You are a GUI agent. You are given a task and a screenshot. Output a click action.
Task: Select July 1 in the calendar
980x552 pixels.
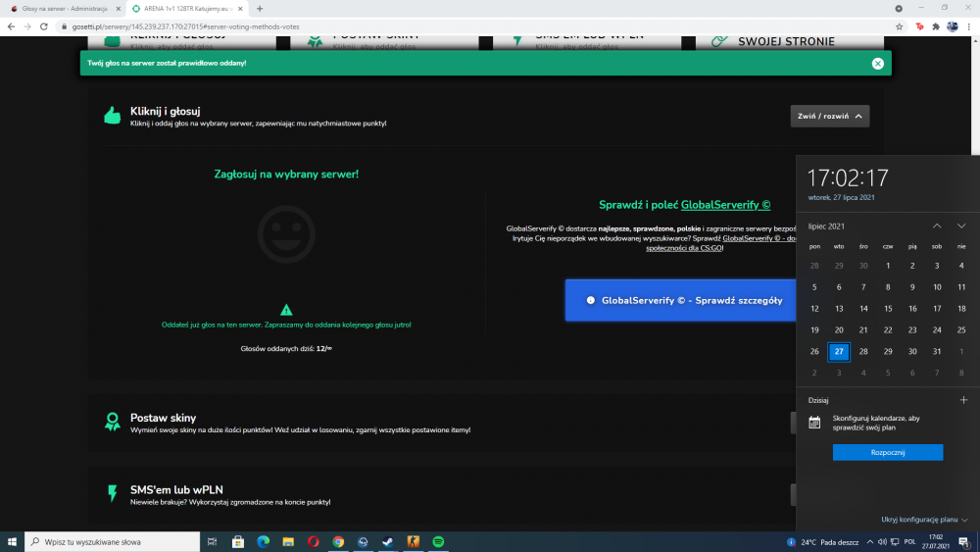(888, 266)
